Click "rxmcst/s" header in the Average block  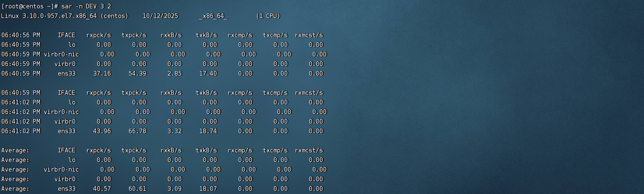[x=309, y=150]
